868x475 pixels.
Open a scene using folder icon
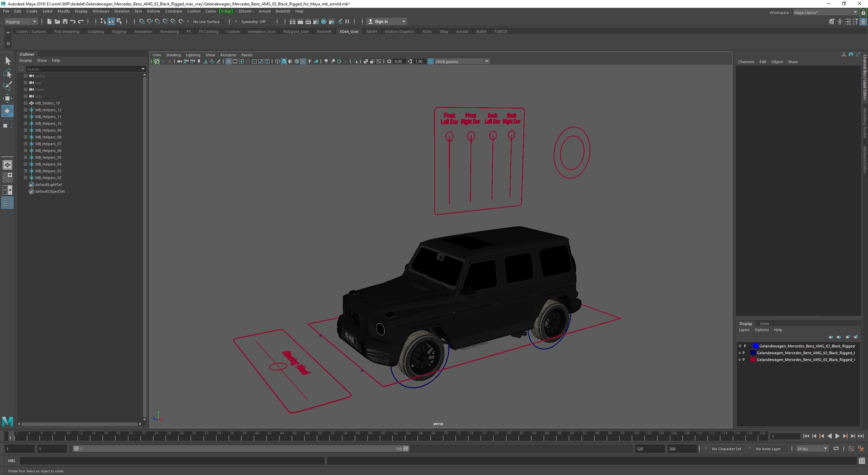[57, 21]
